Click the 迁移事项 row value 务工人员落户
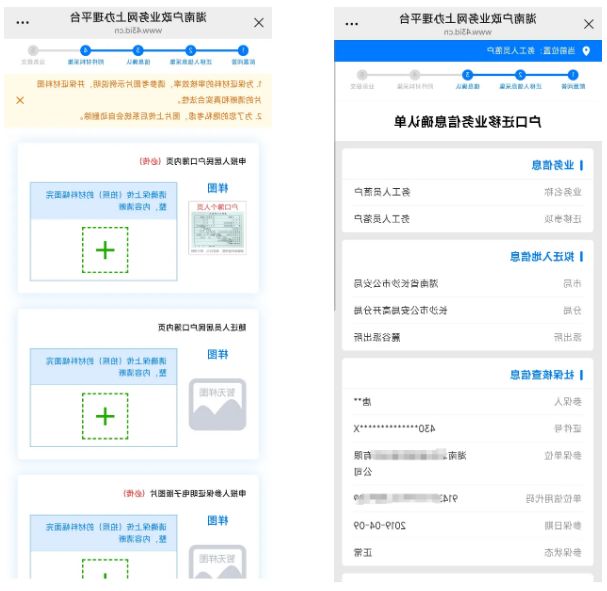The width and height of the screenshot is (607, 591). pos(382,219)
